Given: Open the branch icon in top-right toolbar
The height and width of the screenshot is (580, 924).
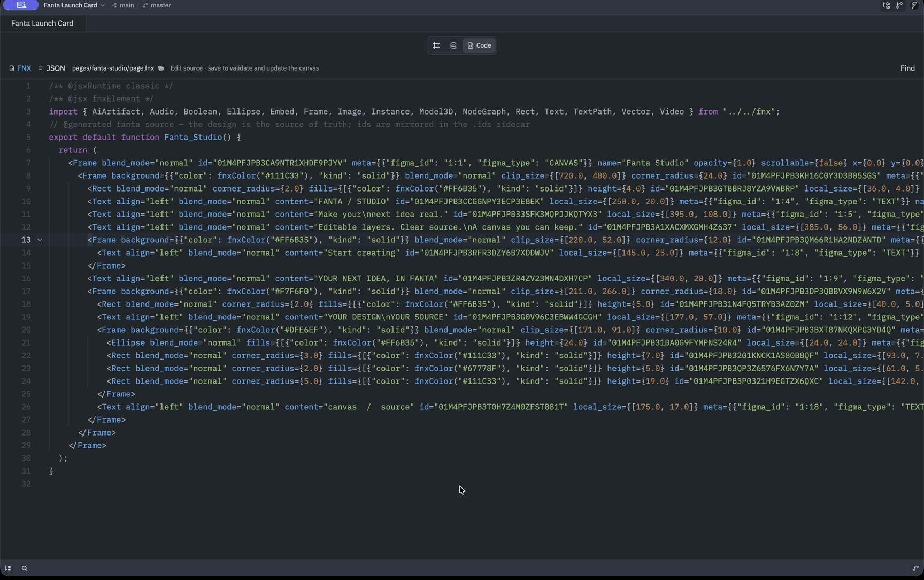Looking at the screenshot, I should [899, 5].
